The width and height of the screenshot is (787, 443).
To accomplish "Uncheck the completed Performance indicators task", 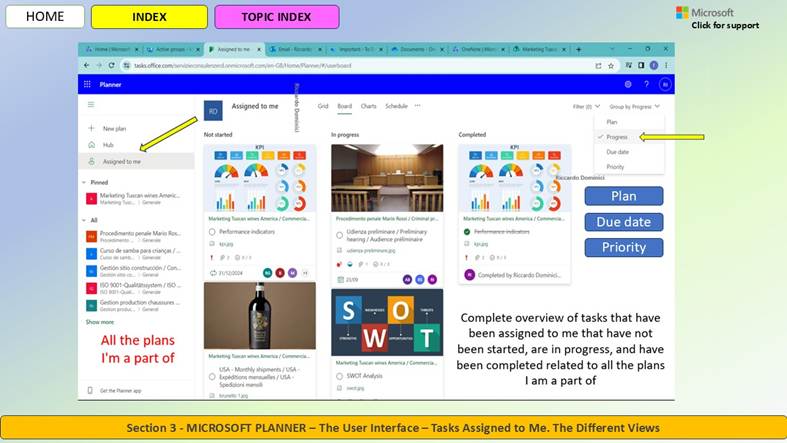I will (467, 232).
